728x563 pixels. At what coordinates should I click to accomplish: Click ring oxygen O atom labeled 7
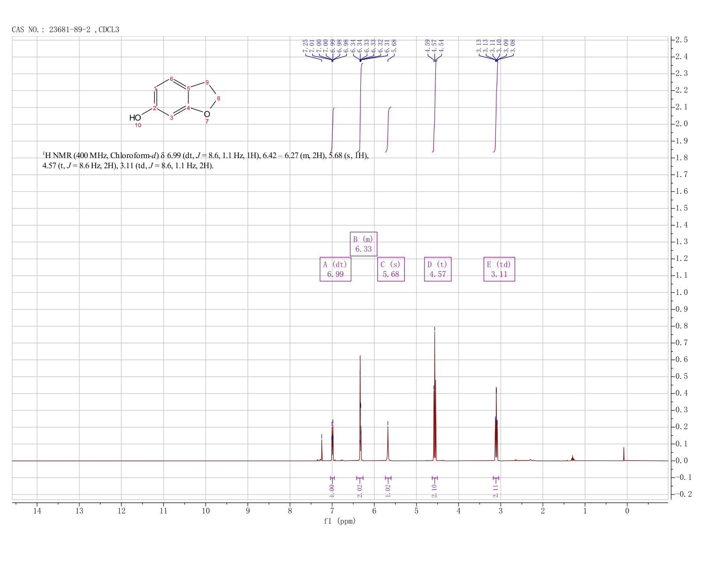(x=207, y=114)
